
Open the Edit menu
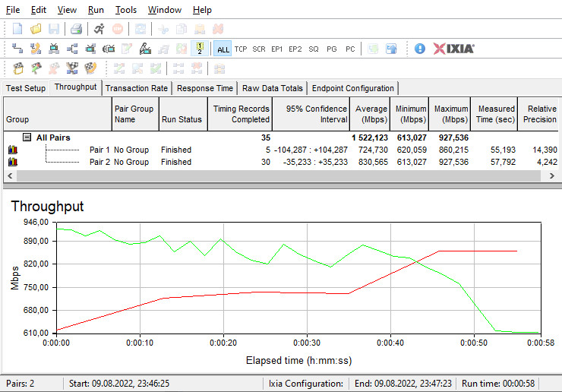38,10
